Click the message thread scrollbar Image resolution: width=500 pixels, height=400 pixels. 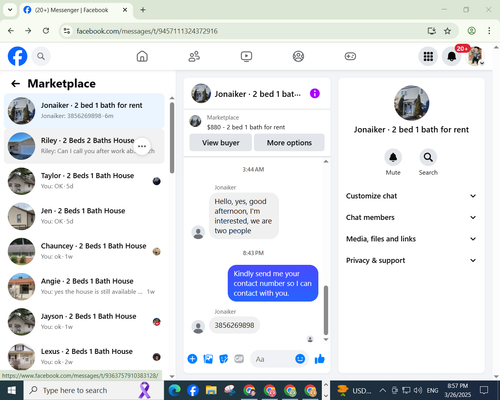pyautogui.click(x=326, y=310)
